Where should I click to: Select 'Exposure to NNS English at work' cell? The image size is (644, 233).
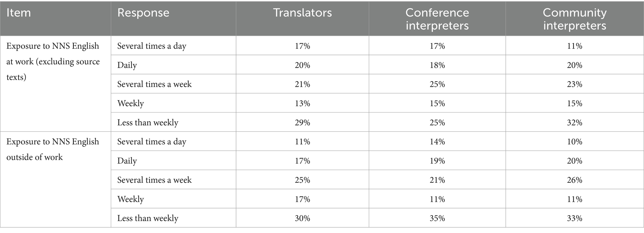pyautogui.click(x=55, y=84)
